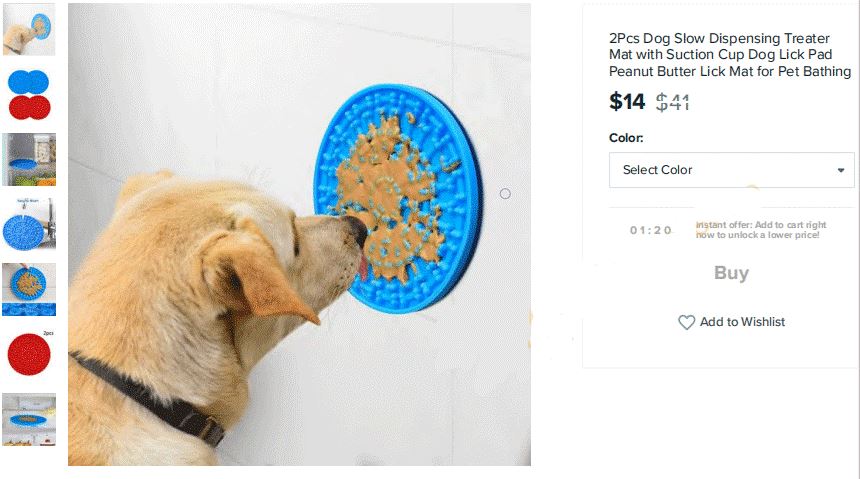Open the refrigerator shelf mat thumbnail
The image size is (860, 479).
(x=29, y=159)
